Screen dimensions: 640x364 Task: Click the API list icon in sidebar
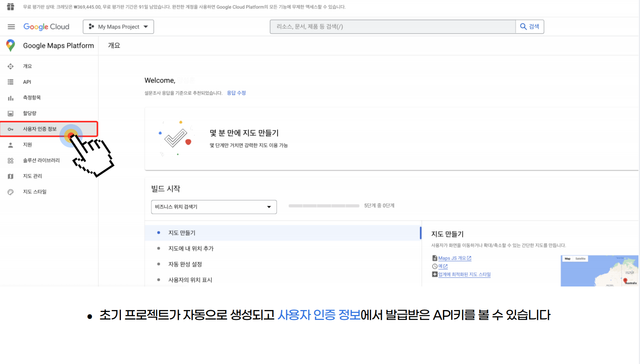11,82
